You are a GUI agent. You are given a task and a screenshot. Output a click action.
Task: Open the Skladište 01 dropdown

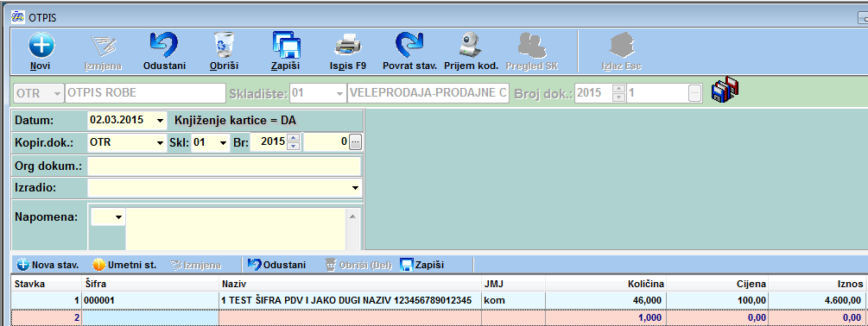339,93
